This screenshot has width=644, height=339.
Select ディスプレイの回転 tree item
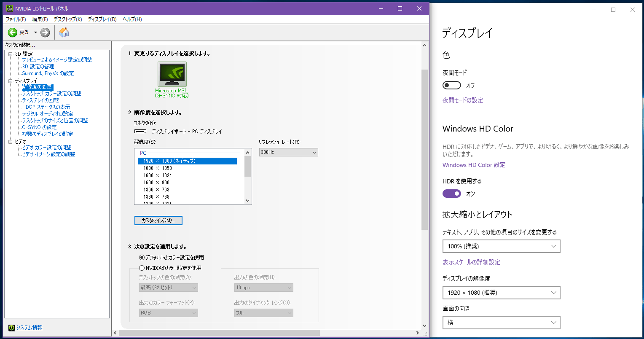pos(40,100)
